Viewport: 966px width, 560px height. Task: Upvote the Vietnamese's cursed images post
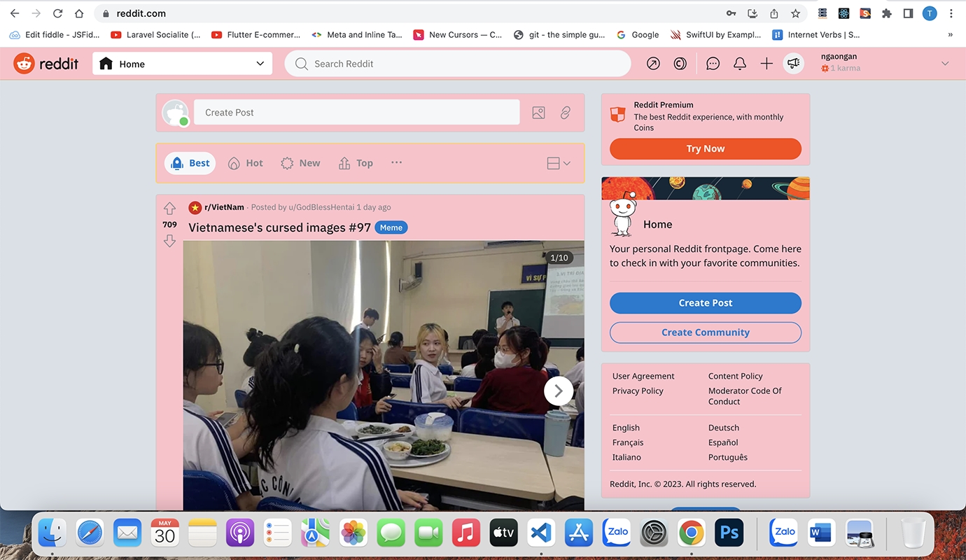point(169,209)
